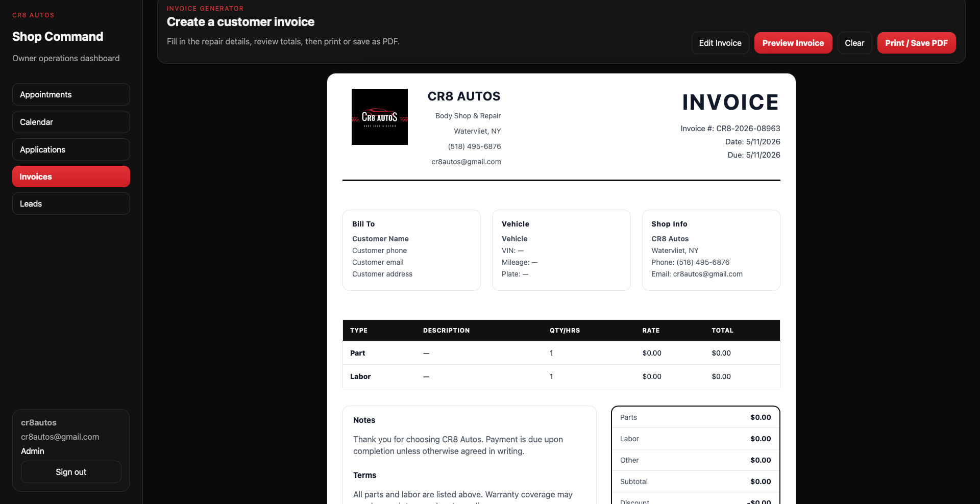Click Print / Save PDF button
This screenshot has width=980, height=504.
point(916,43)
